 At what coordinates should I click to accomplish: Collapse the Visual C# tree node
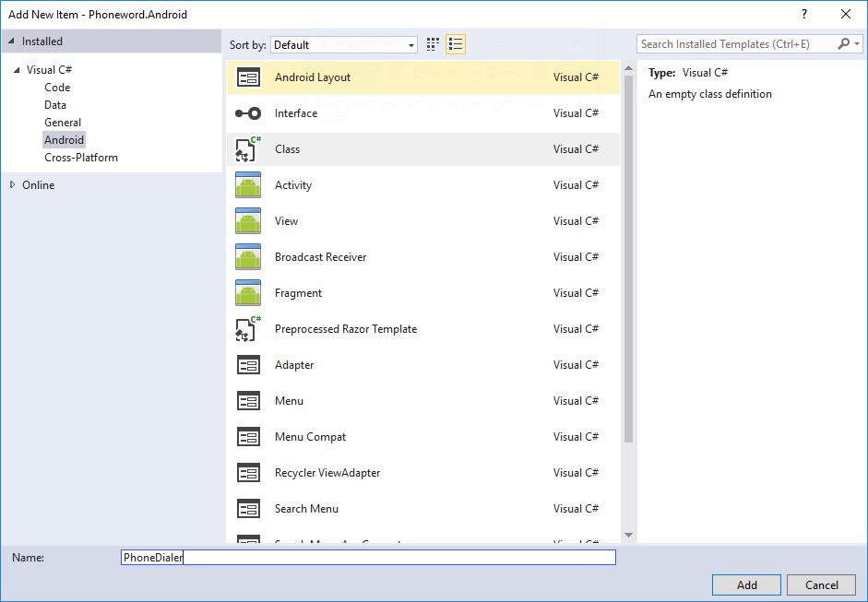coord(17,70)
